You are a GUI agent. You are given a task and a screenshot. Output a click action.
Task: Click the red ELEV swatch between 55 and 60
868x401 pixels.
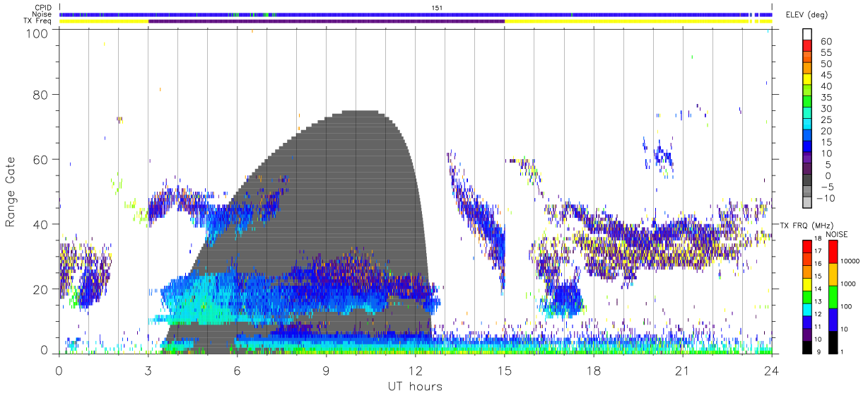[807, 47]
